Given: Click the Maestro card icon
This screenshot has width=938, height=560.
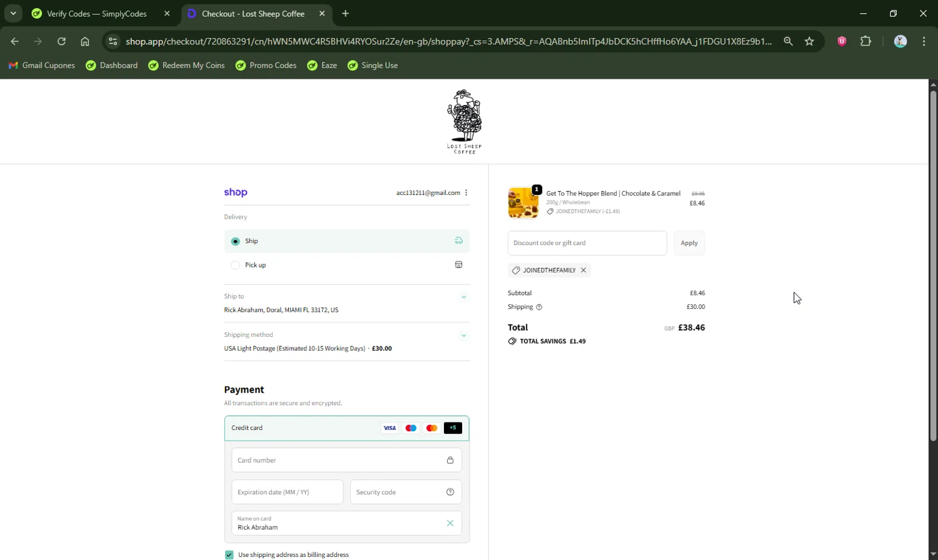Looking at the screenshot, I should click(411, 428).
